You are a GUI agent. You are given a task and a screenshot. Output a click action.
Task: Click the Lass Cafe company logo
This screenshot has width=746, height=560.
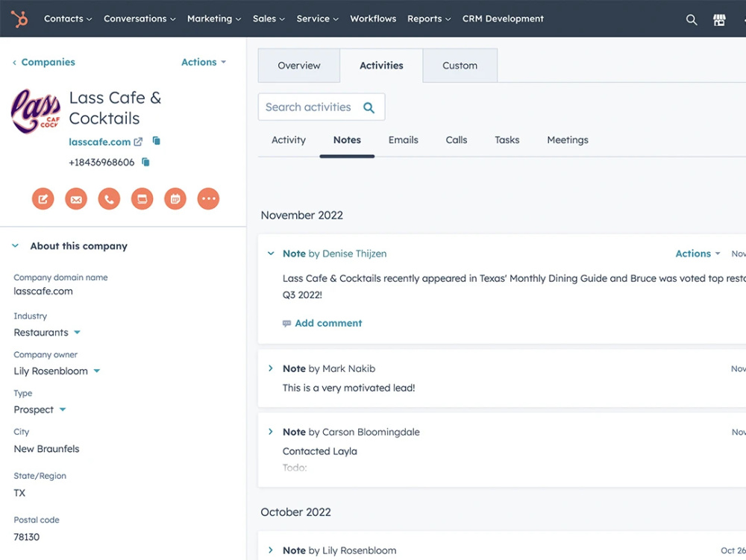pos(36,111)
